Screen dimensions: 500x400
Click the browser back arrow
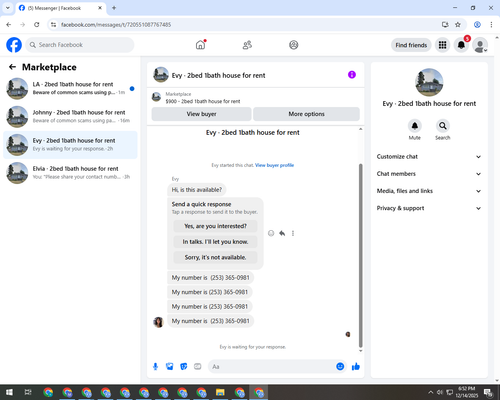(x=9, y=24)
